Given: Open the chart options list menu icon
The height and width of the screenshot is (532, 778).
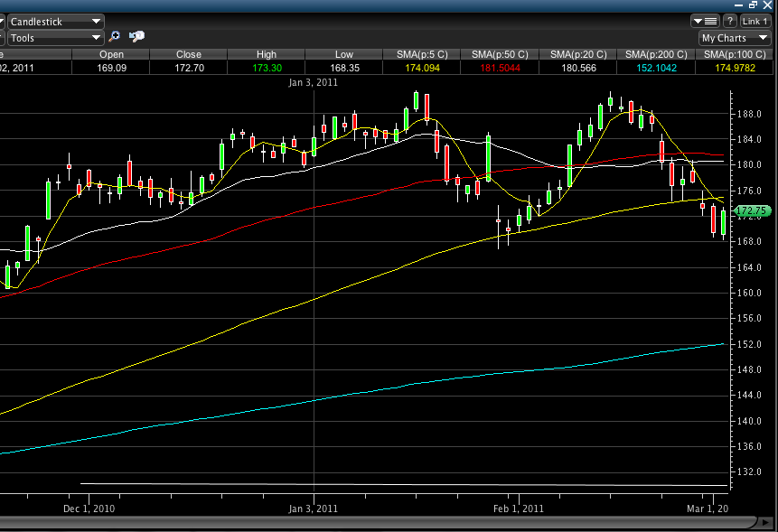Looking at the screenshot, I should pos(705,21).
